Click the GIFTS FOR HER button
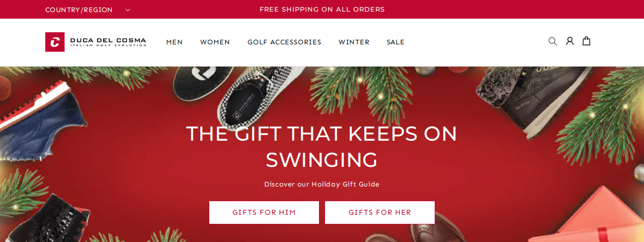 (x=380, y=212)
